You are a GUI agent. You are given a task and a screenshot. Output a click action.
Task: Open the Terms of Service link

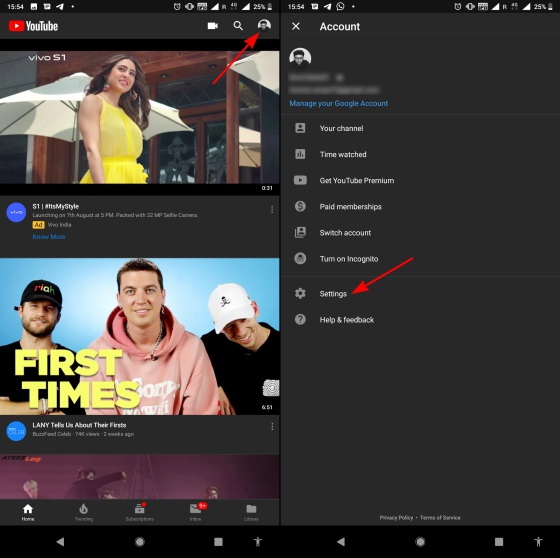pos(440,518)
